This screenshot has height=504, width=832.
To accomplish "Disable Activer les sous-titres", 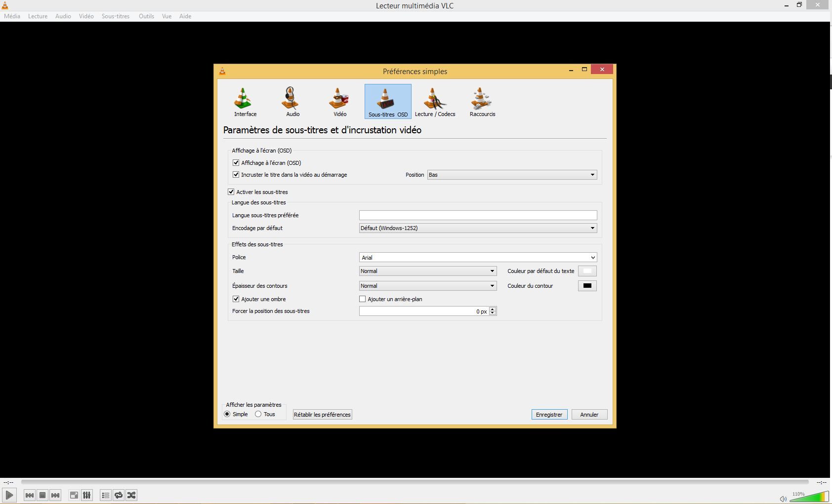I will tap(231, 192).
